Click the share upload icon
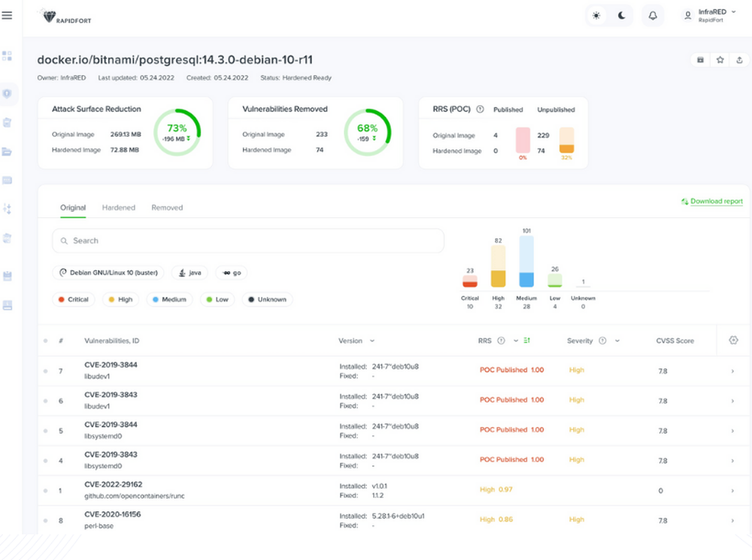Image resolution: width=752 pixels, height=560 pixels. point(739,60)
